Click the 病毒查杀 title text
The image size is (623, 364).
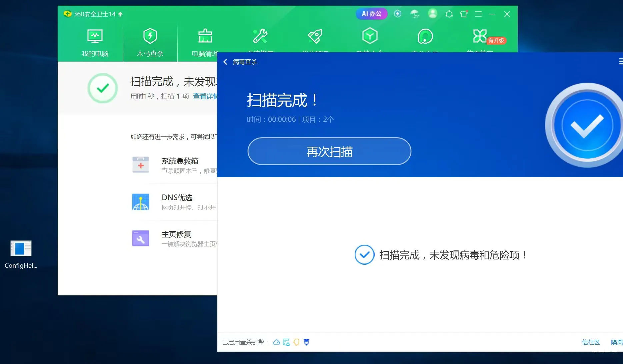click(x=245, y=62)
